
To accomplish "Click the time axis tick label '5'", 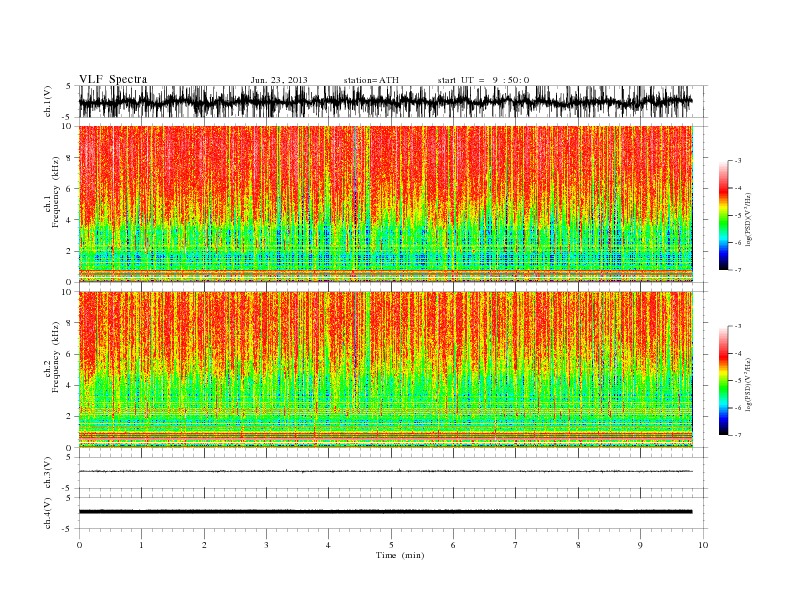I will pyautogui.click(x=391, y=545).
